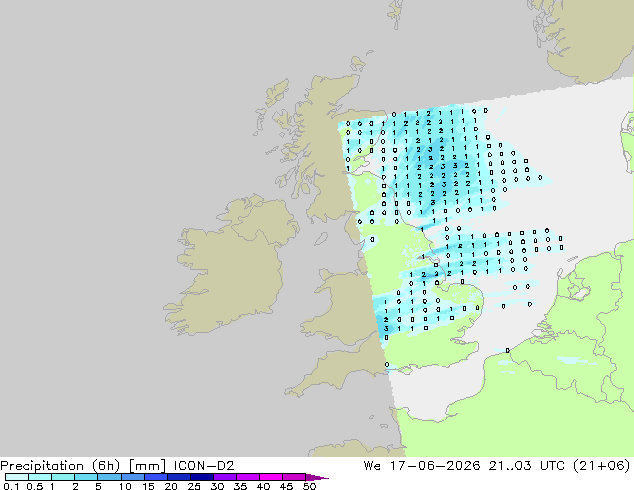
Task: Select the violet swatch between 35 and 40
Action: (247, 477)
